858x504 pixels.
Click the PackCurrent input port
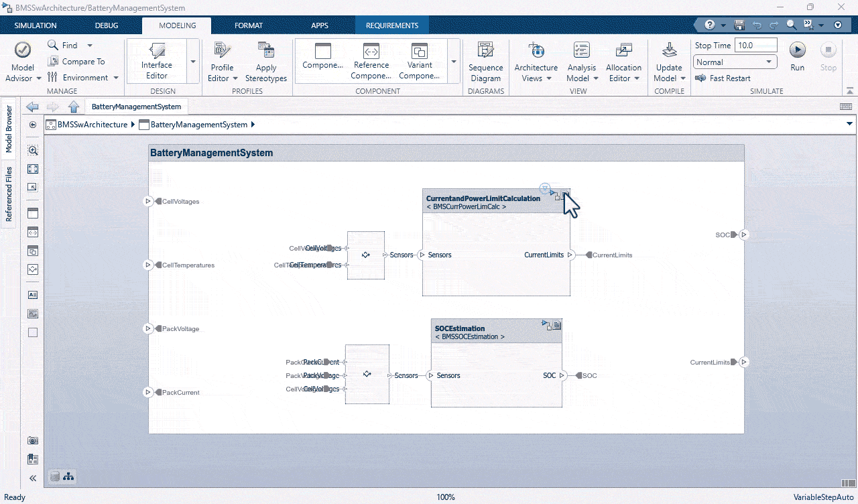[x=148, y=392]
